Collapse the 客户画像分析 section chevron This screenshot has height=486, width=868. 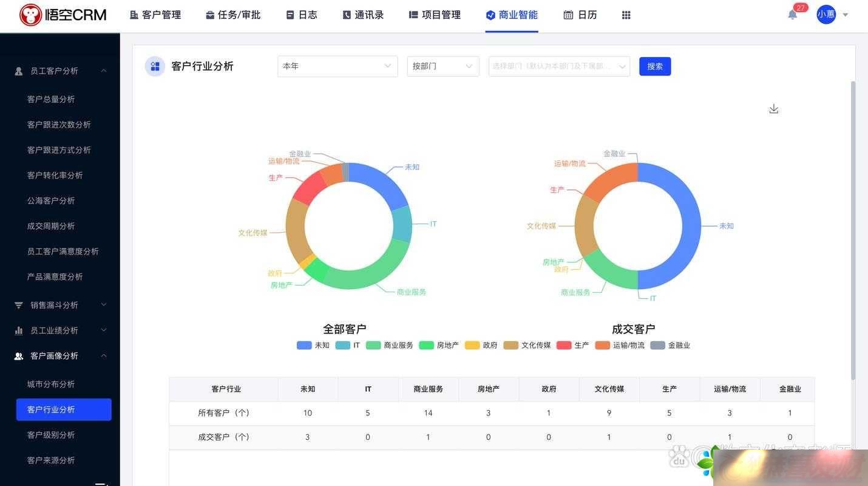coord(104,355)
